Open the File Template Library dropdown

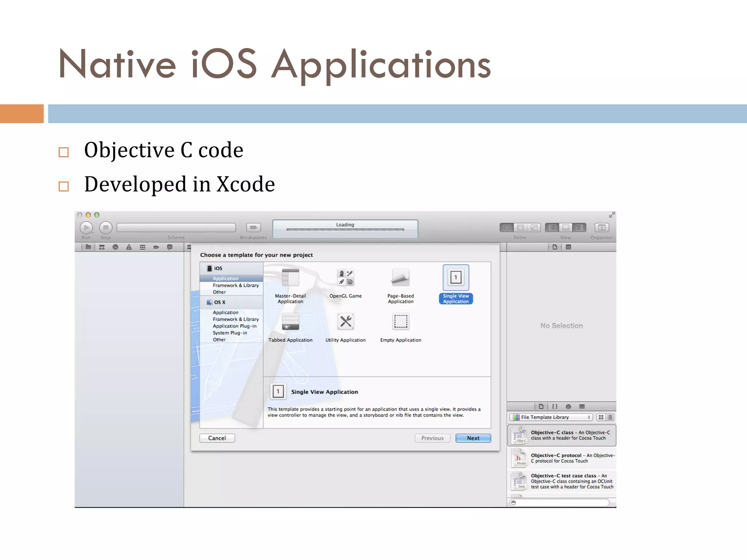(551, 417)
